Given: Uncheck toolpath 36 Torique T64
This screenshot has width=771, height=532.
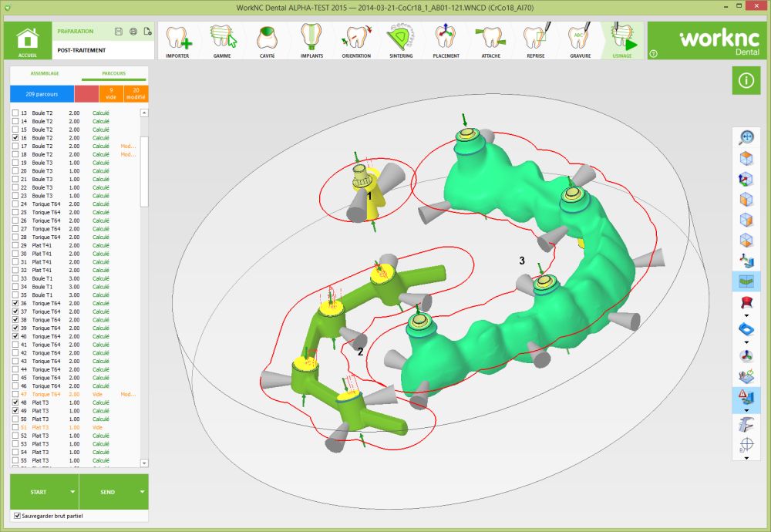Looking at the screenshot, I should [x=15, y=303].
